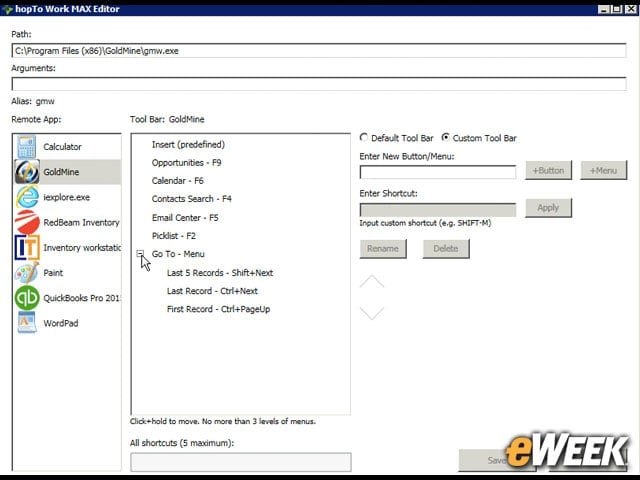This screenshot has width=640, height=480.
Task: Focus the Path text field
Action: point(319,51)
